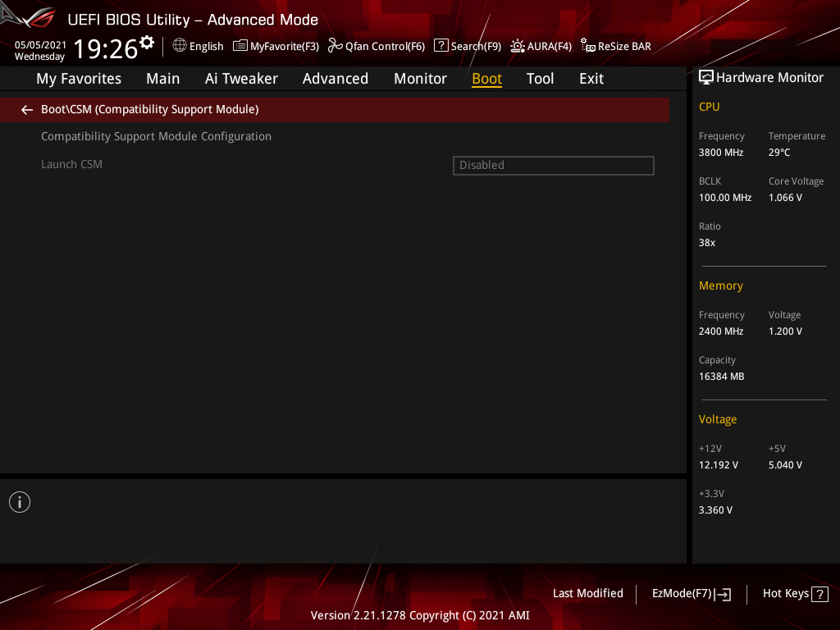Screen dimensions: 840x630
Task: Click Ratio value 38x
Action: click(707, 243)
